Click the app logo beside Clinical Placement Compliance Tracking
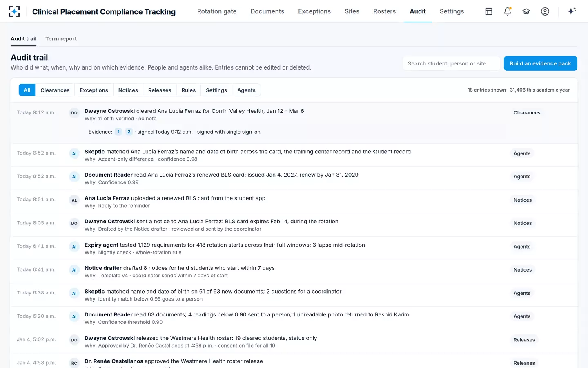 pos(14,11)
